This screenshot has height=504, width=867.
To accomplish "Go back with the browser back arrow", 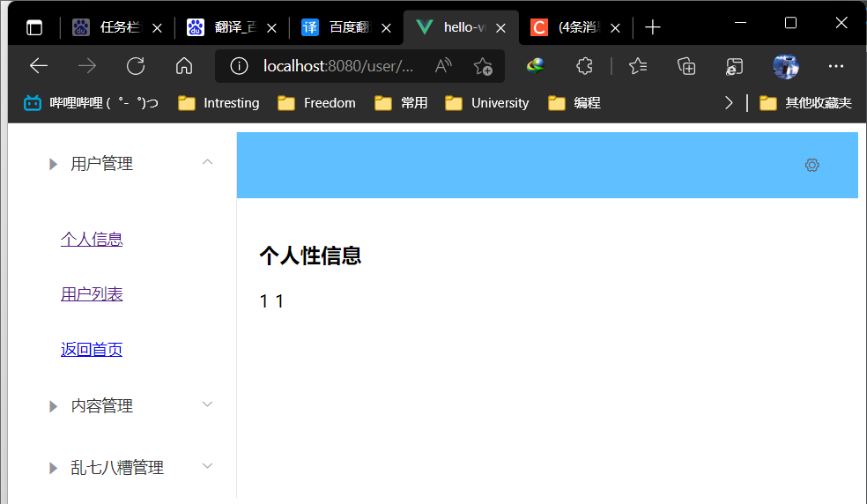I will pyautogui.click(x=39, y=66).
